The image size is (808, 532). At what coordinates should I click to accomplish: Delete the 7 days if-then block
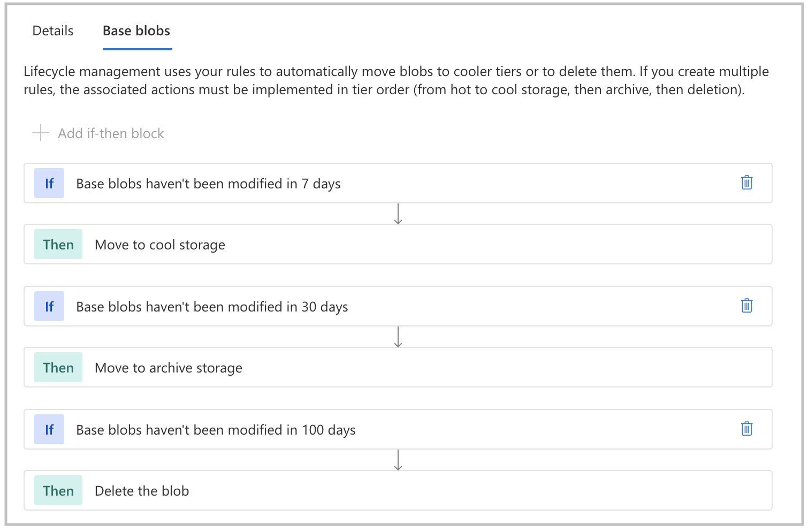pyautogui.click(x=746, y=183)
